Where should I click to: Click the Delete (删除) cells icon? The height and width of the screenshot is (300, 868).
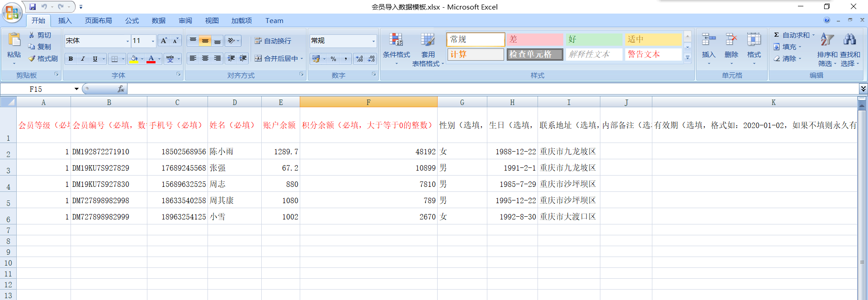(731, 41)
